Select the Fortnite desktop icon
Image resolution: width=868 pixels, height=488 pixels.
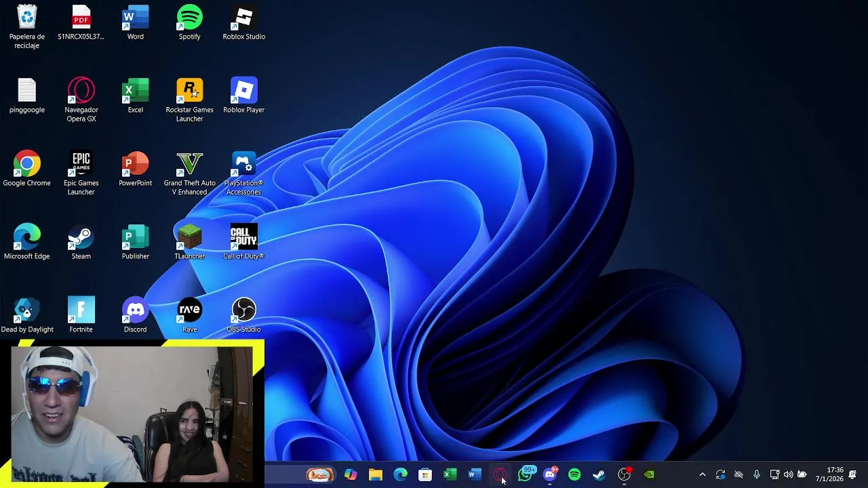(x=81, y=315)
